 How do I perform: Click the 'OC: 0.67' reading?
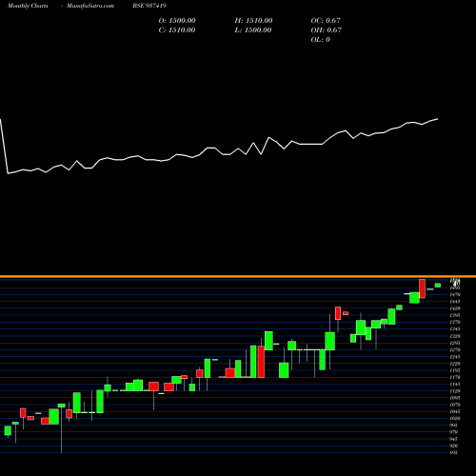pos(326,21)
